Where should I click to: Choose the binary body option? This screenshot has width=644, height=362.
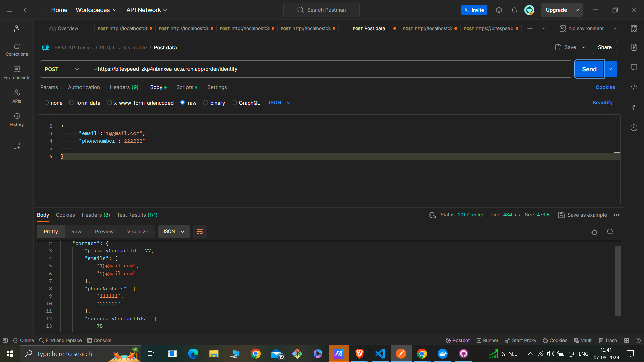(206, 103)
